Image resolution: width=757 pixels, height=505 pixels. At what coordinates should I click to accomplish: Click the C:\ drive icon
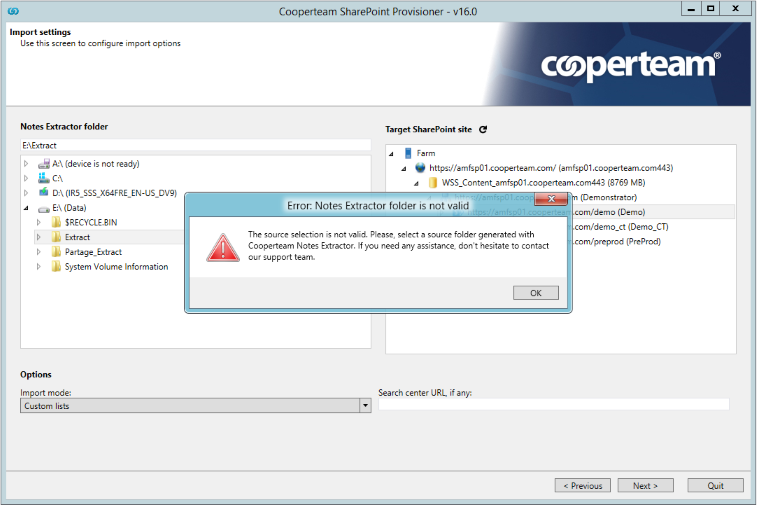44,178
